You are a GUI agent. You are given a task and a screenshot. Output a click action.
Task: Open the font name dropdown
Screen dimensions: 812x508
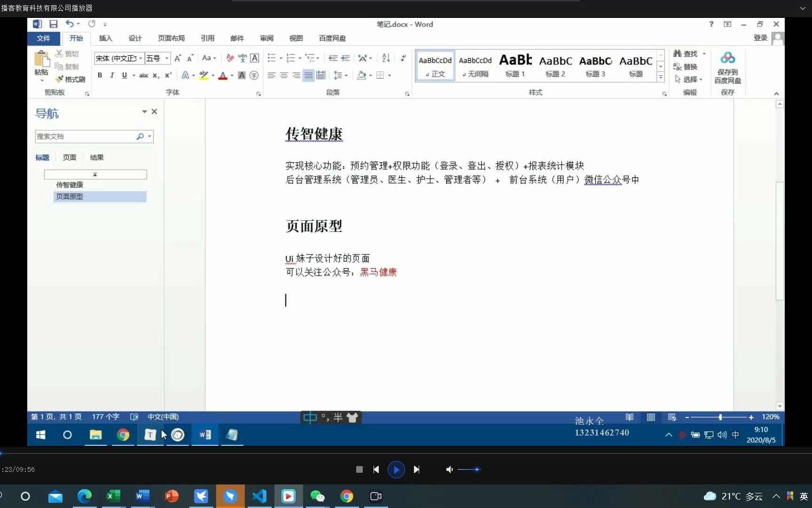tap(141, 58)
